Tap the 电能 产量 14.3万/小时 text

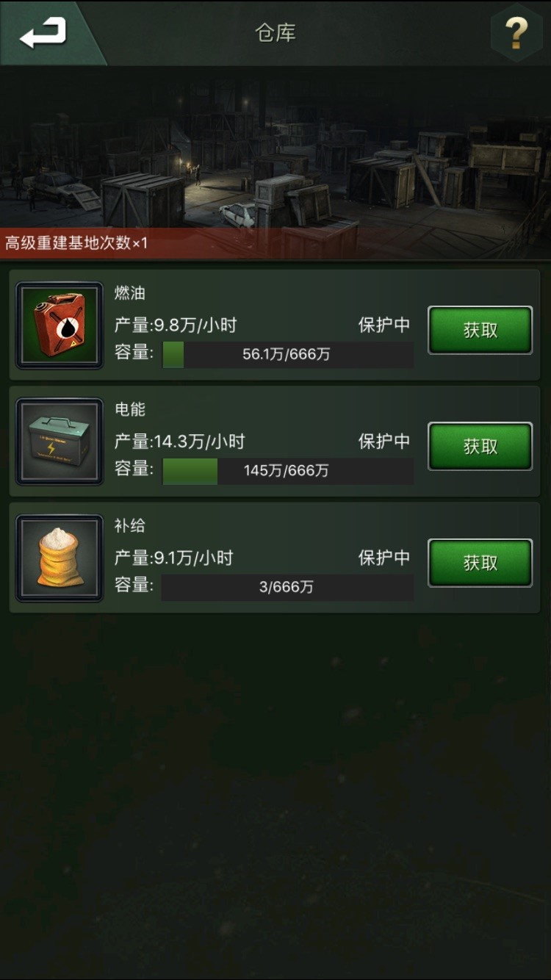tap(180, 442)
